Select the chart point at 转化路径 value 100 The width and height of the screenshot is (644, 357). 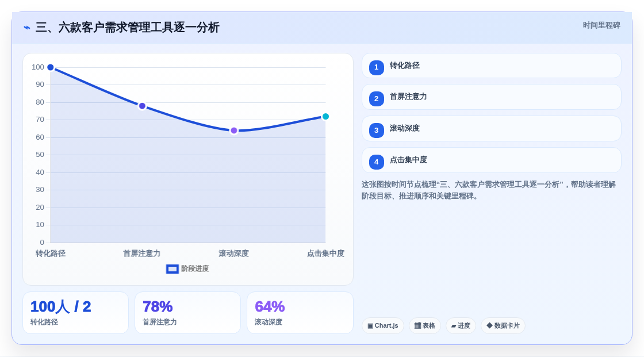coord(51,67)
